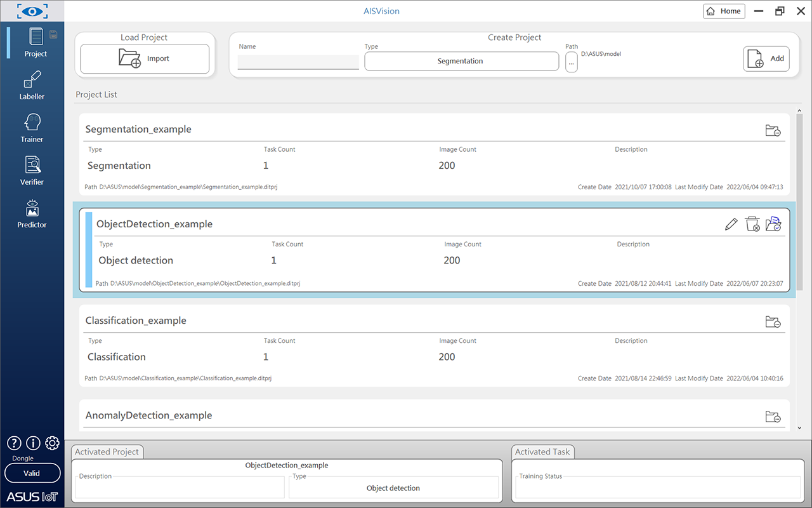Remove Segmentation_example with folder icon

[773, 131]
